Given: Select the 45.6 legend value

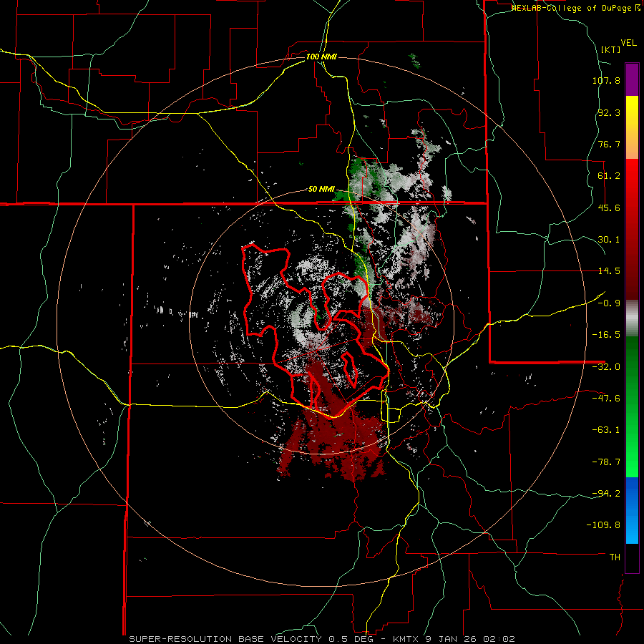Looking at the screenshot, I should [x=609, y=208].
